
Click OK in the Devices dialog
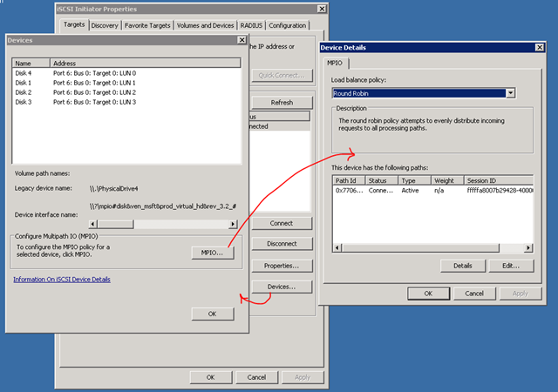213,314
